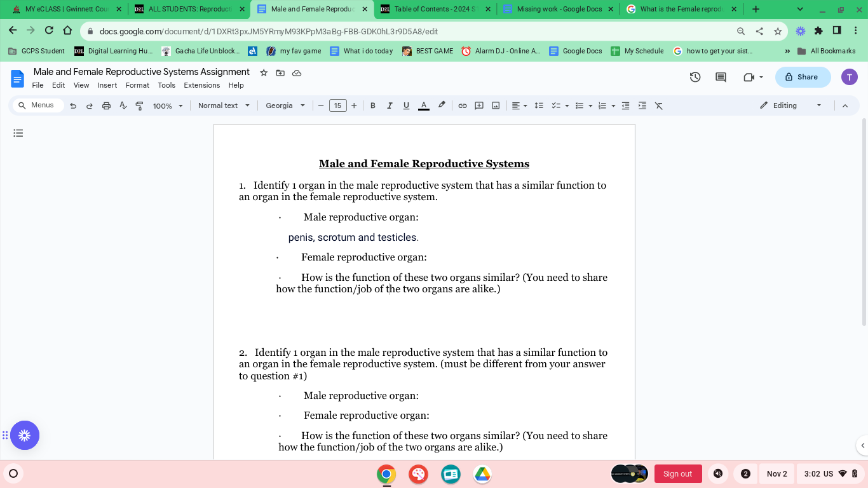Reload the browser page
This screenshot has height=488, width=868.
point(49,30)
